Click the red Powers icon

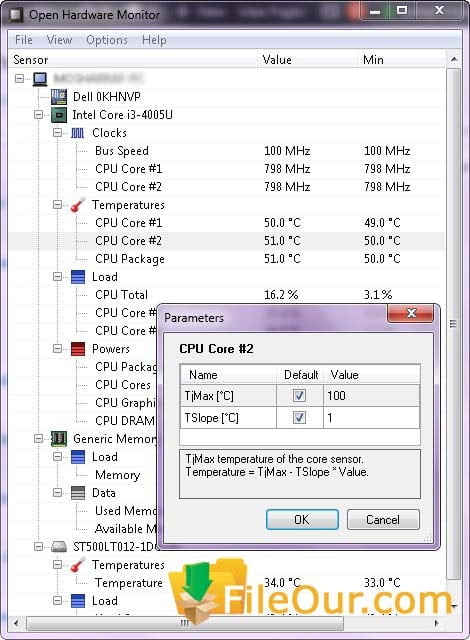click(x=78, y=349)
